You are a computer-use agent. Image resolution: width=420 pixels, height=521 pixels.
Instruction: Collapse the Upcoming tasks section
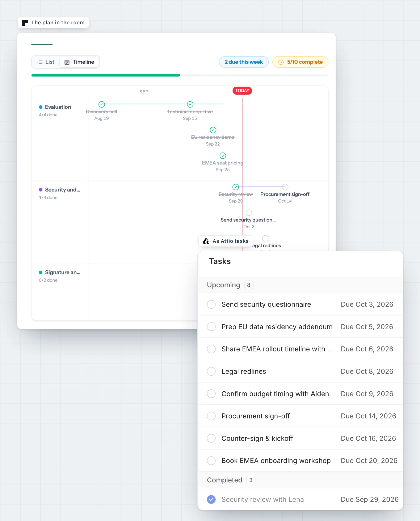[301, 285]
